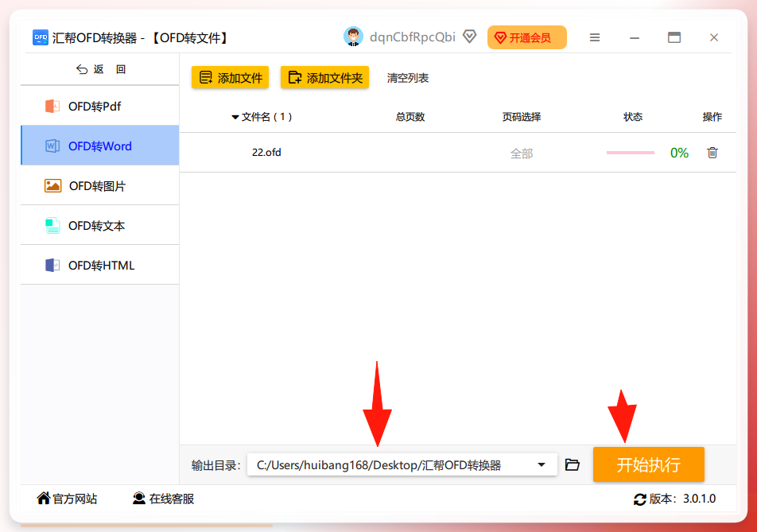The height and width of the screenshot is (532, 757).
Task: Minimize the converter window
Action: [x=635, y=37]
